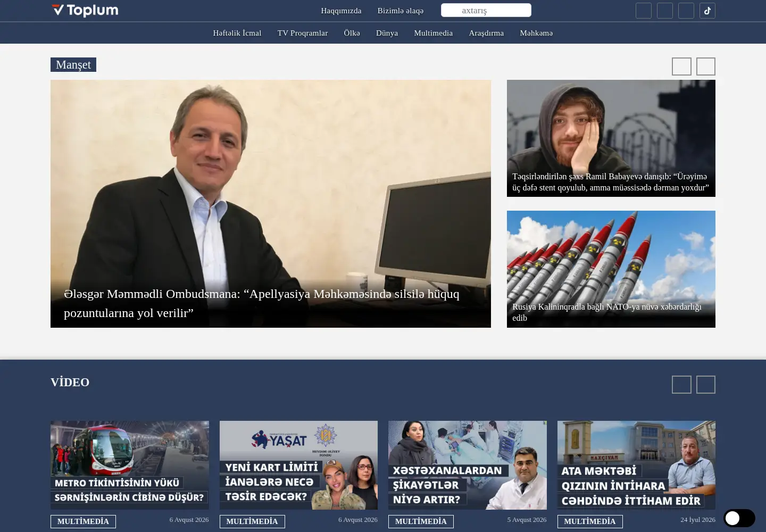Image resolution: width=766 pixels, height=532 pixels.
Task: Go to homepage via Toplum logo
Action: point(85,10)
